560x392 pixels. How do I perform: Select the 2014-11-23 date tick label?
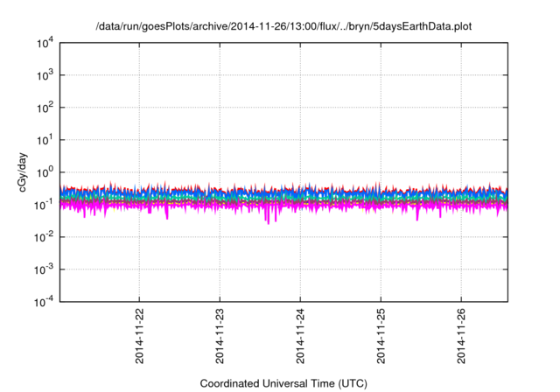[x=220, y=336]
